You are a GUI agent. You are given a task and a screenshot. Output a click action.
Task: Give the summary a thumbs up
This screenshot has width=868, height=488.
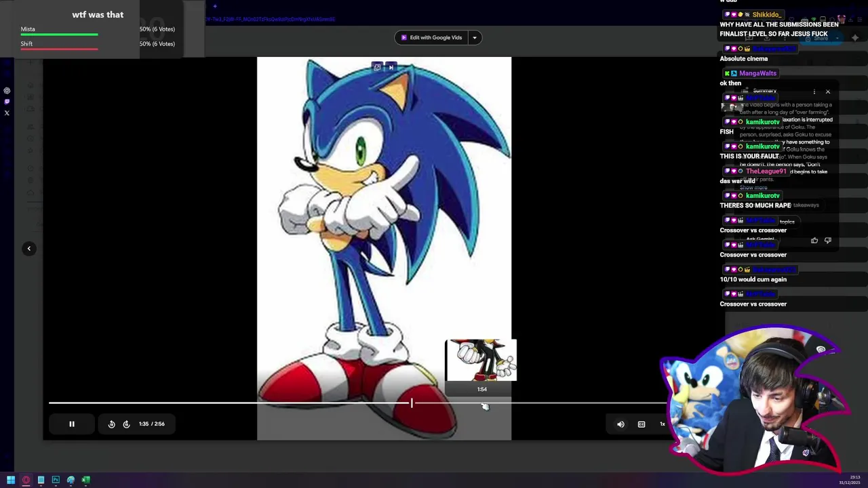pyautogui.click(x=814, y=241)
